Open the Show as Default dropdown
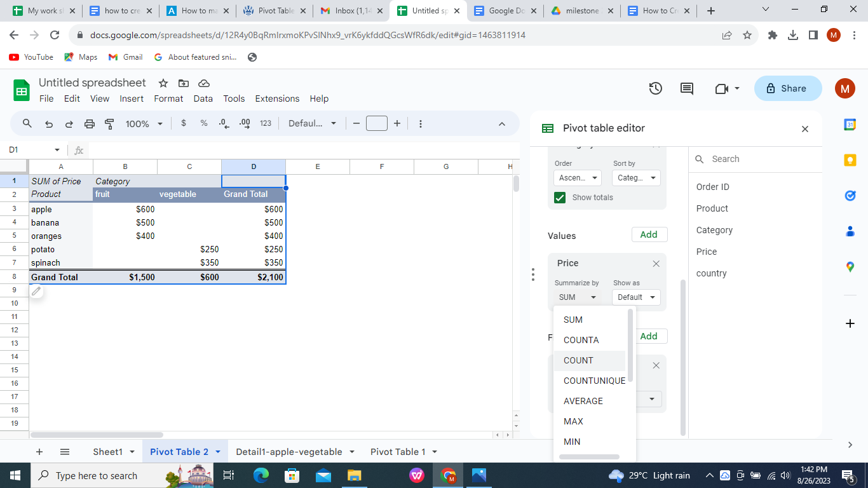 (x=635, y=297)
